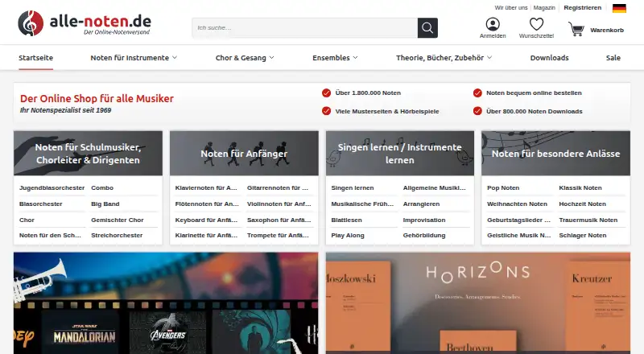644x354 pixels.
Task: Open the Blasorchester category link
Action: coord(41,204)
